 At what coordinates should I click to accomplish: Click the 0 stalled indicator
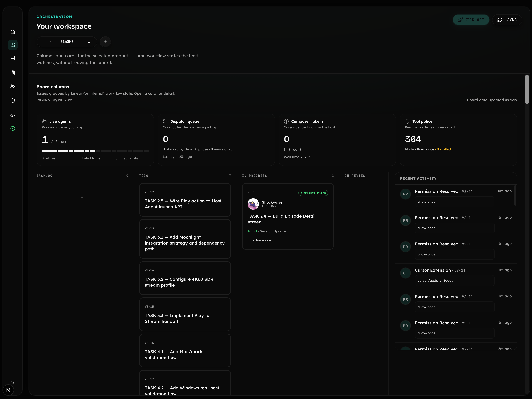click(x=444, y=149)
